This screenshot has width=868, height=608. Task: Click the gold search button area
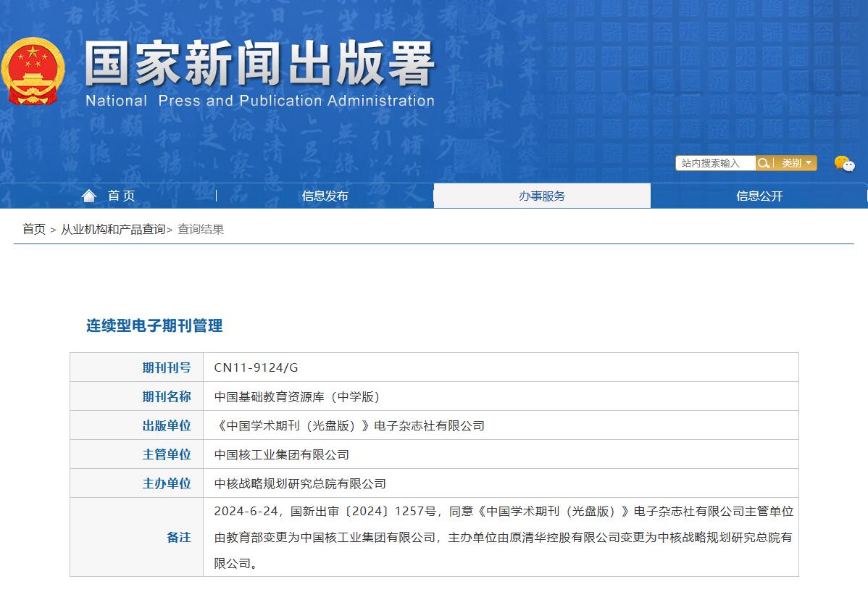tap(764, 163)
